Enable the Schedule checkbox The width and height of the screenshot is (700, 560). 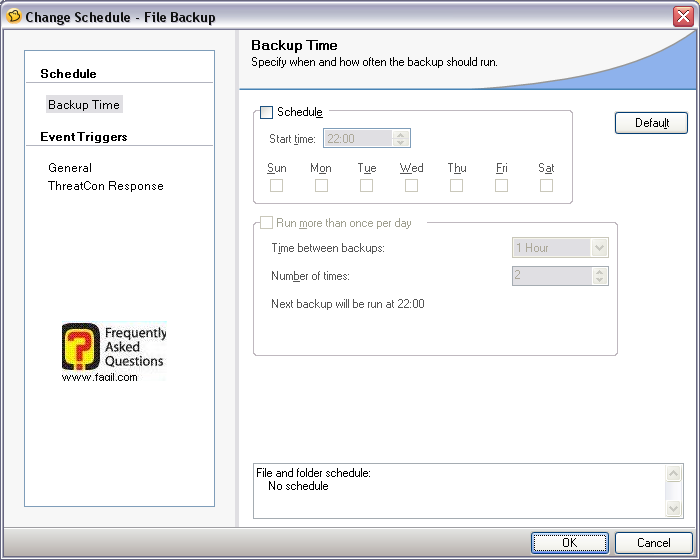point(266,113)
